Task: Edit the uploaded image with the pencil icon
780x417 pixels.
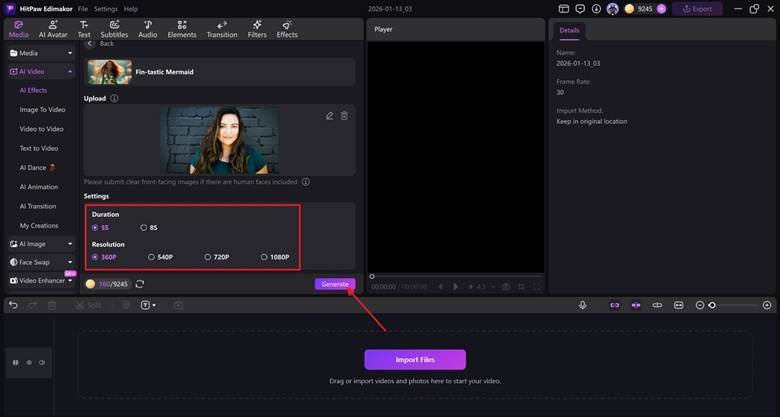Action: [329, 116]
